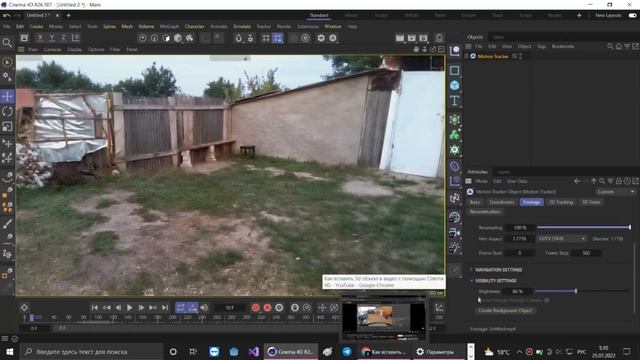
Task: Click the Light object icon
Action: (454, 248)
